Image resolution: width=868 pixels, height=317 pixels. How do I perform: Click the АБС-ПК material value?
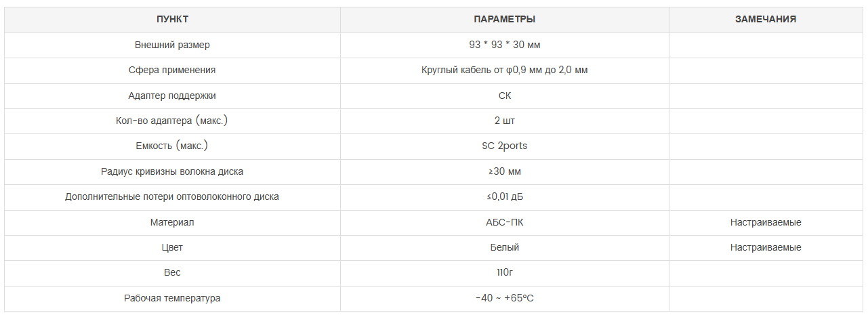[504, 222]
